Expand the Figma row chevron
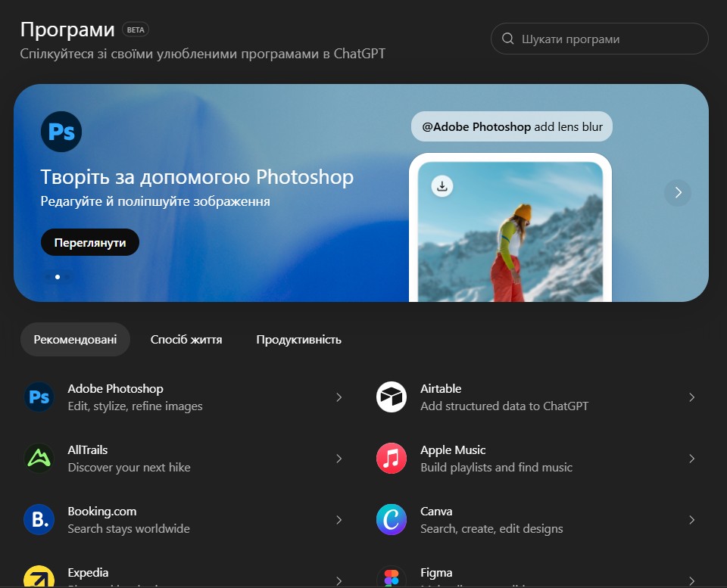The height and width of the screenshot is (588, 727). [x=691, y=580]
